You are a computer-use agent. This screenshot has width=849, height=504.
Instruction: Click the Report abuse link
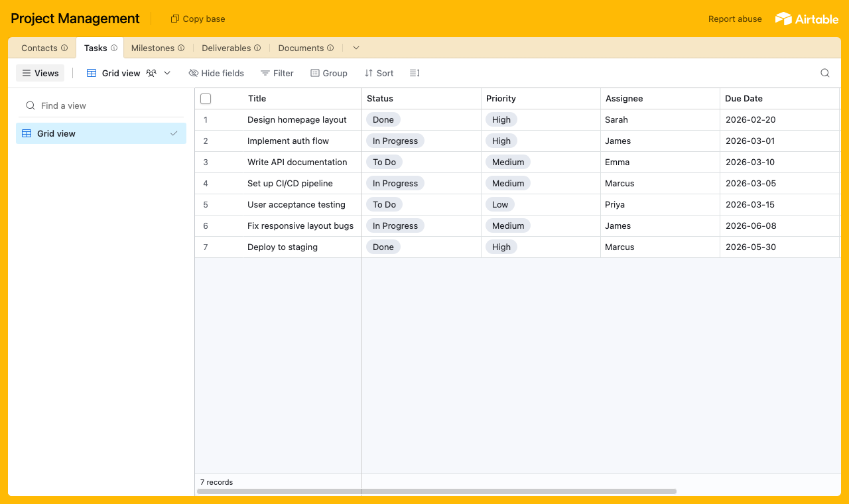coord(735,19)
